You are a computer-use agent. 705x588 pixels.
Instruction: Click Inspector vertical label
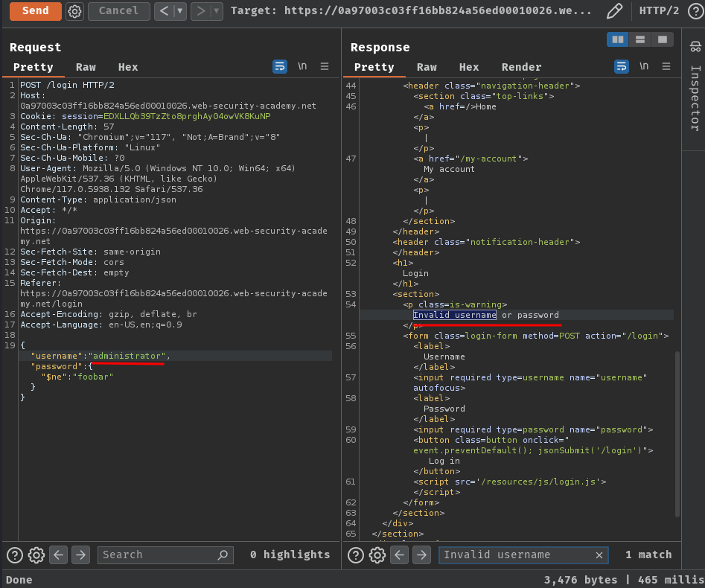tap(695, 98)
